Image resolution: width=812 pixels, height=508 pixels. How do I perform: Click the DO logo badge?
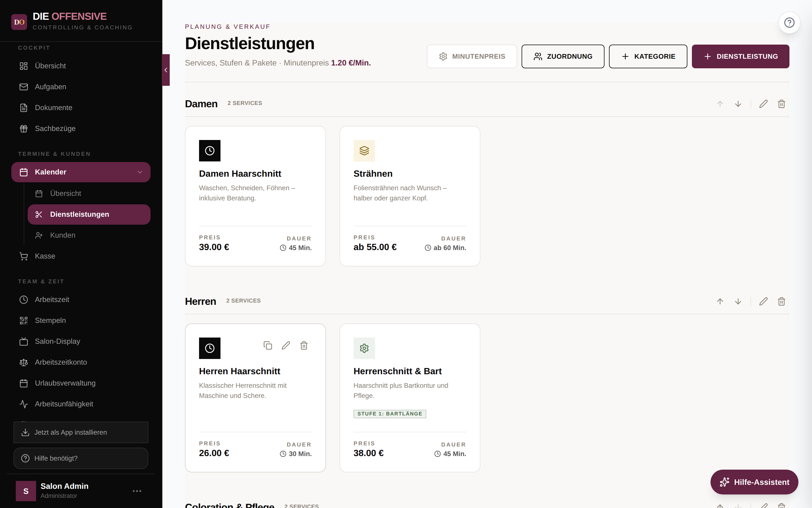coord(19,22)
